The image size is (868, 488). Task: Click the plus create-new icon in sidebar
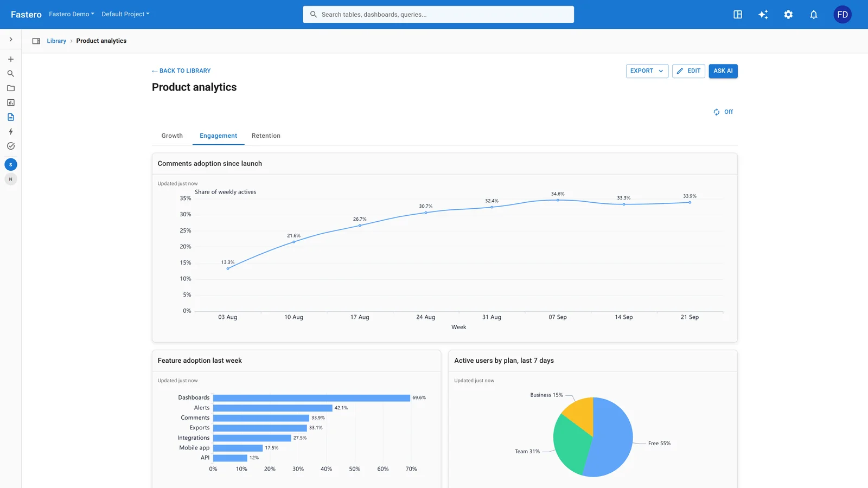pos(10,59)
